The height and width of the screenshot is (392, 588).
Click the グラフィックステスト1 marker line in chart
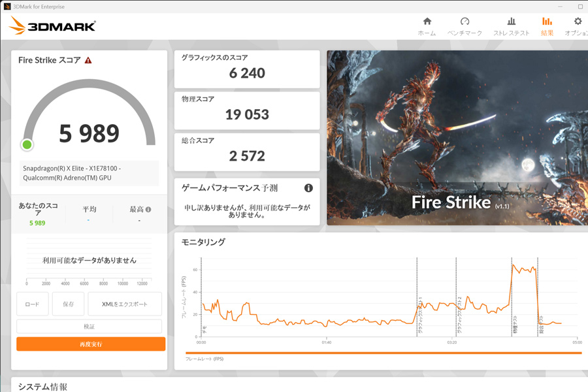417,297
